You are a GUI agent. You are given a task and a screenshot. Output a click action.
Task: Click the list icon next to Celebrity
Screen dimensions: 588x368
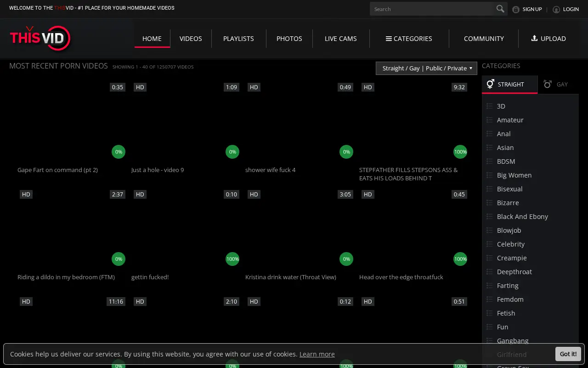[x=489, y=244]
